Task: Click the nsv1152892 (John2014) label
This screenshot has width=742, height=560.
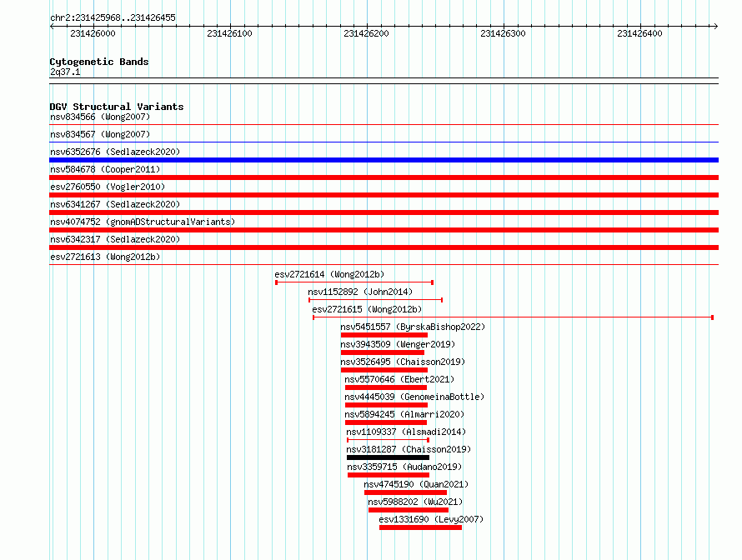Action: (360, 292)
